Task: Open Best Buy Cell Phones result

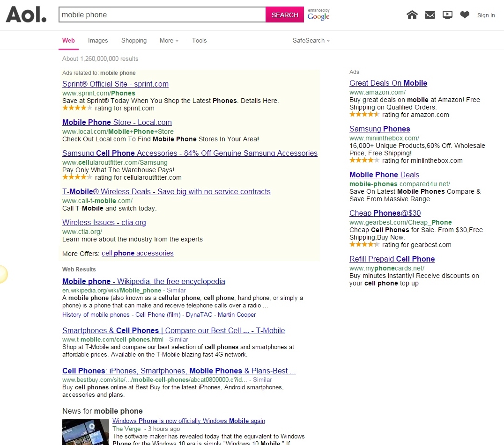Action: 179,371
